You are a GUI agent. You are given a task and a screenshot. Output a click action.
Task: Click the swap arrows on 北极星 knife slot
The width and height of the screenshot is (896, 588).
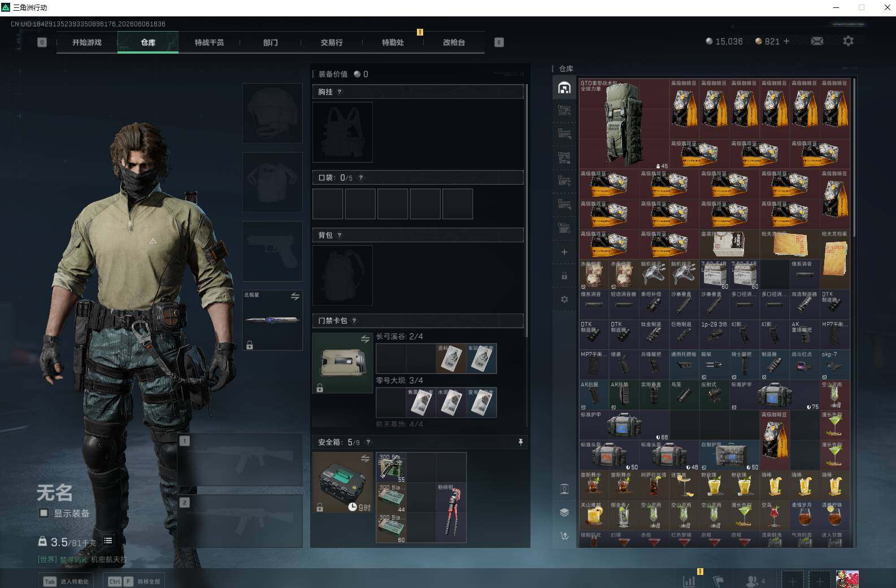[295, 296]
